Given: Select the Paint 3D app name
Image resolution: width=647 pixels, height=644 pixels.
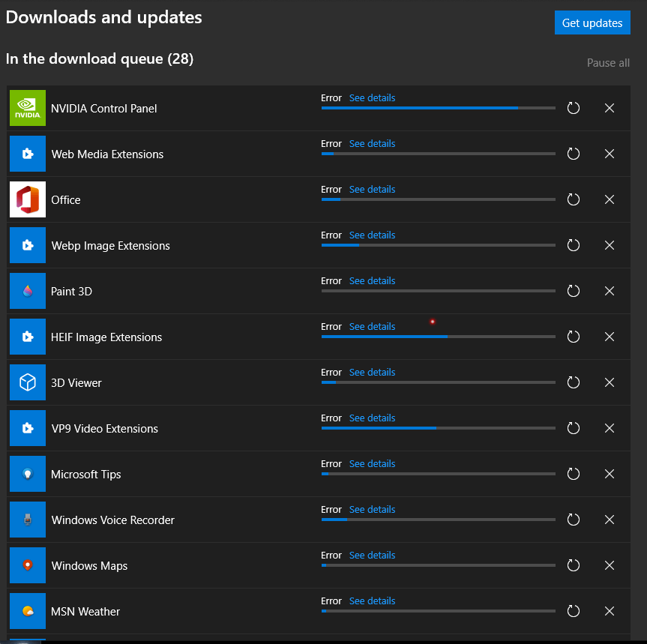Looking at the screenshot, I should click(x=71, y=292).
